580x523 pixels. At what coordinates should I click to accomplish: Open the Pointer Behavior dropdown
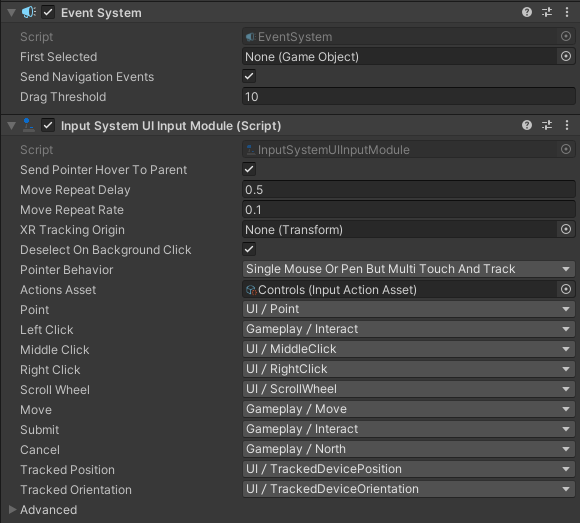tap(409, 269)
